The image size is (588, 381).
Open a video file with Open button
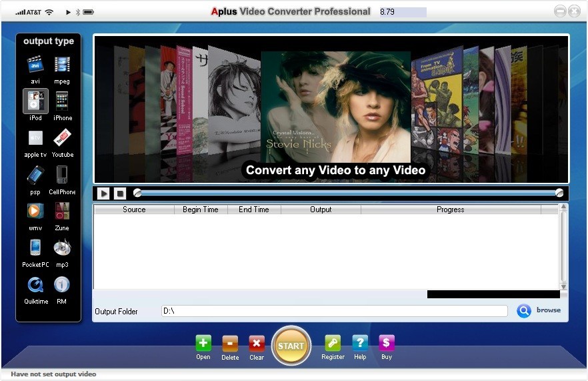tap(203, 344)
